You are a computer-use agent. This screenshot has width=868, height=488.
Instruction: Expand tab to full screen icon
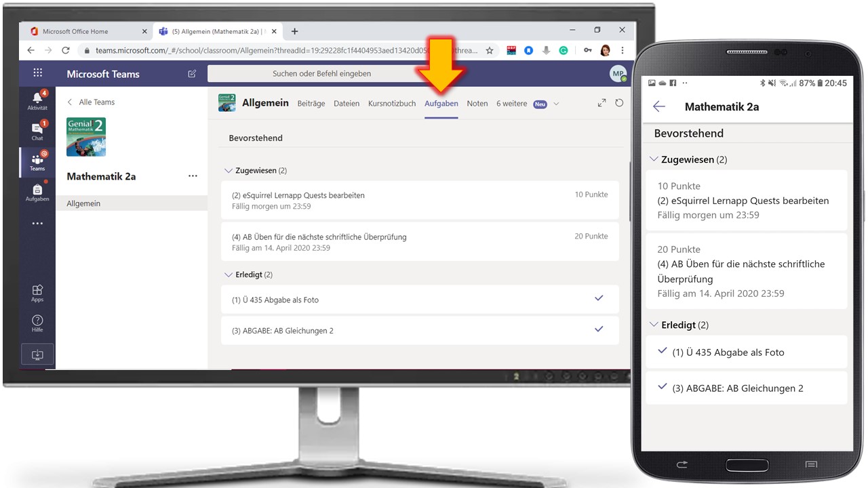point(601,103)
